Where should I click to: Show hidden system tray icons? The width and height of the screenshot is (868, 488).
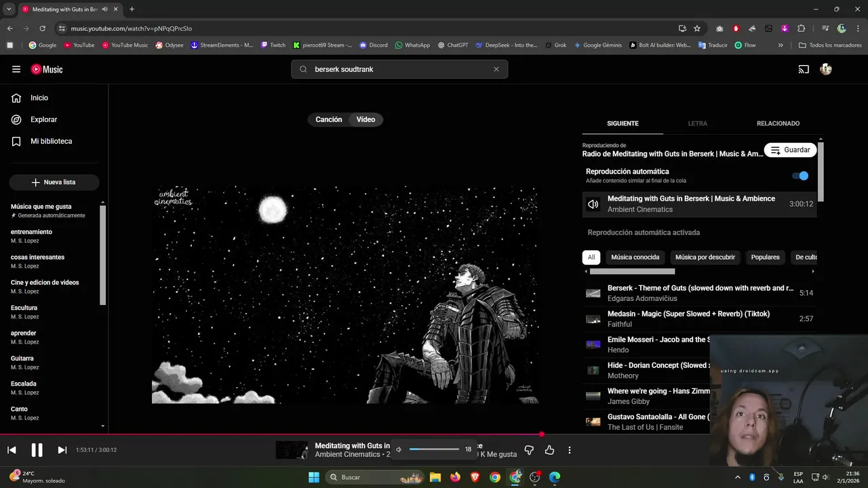click(738, 477)
